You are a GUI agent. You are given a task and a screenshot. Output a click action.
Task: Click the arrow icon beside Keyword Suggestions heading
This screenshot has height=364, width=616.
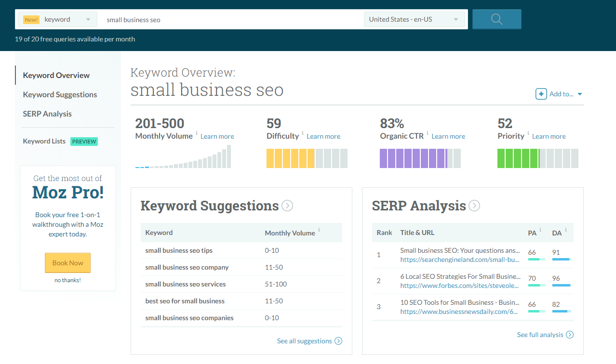point(287,206)
